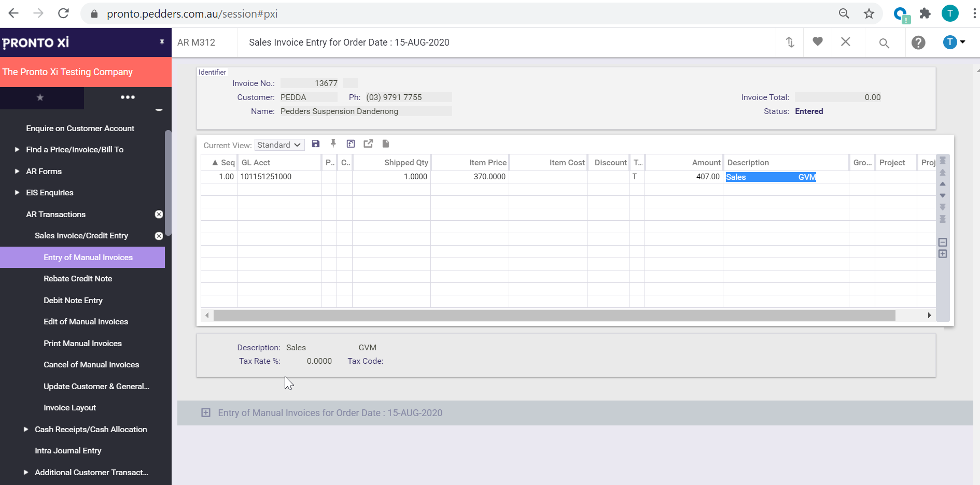This screenshot has width=980, height=485.
Task: Move down one row with the down arrow
Action: coord(943,195)
